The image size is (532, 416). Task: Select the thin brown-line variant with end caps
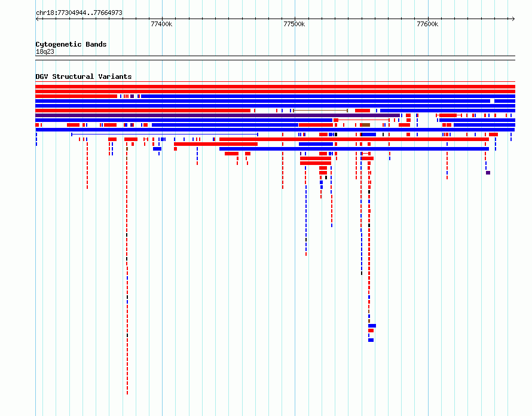tap(320, 111)
